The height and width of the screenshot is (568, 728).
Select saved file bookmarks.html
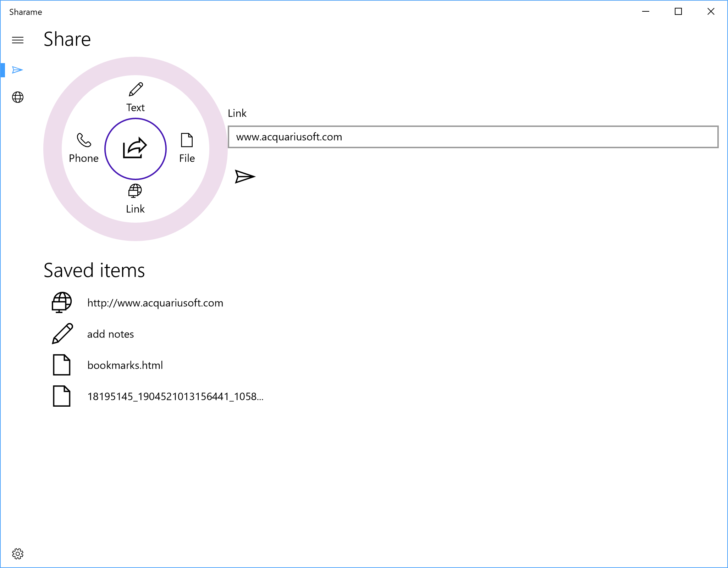pos(125,366)
